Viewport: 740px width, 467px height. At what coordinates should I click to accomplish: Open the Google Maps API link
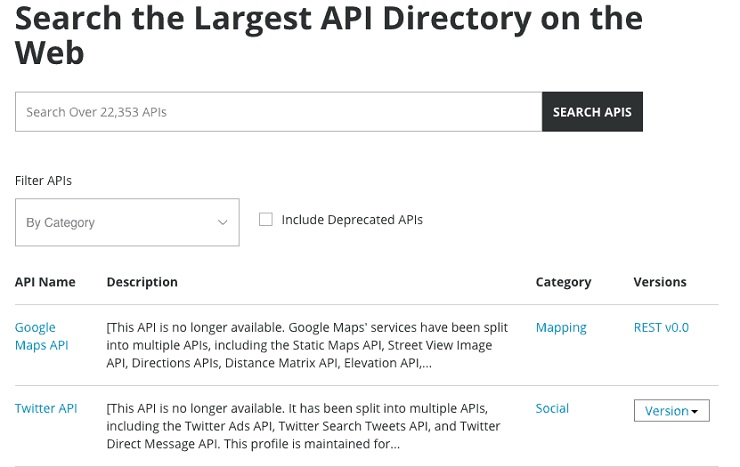[x=42, y=336]
